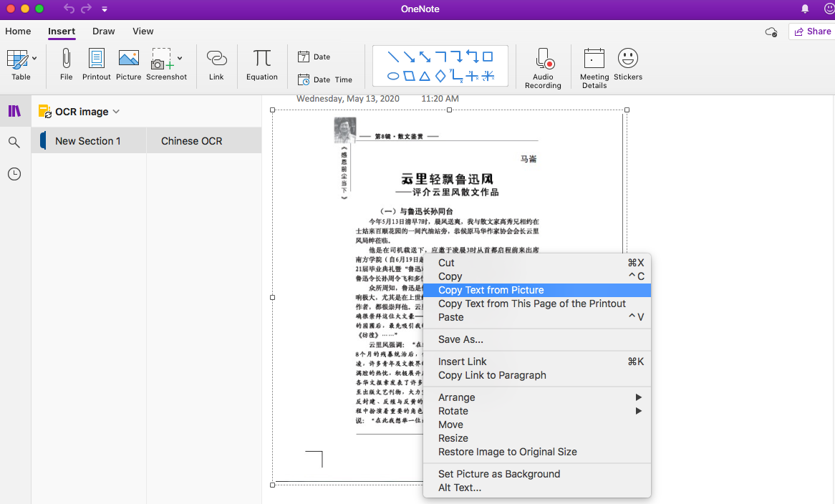Select the rectangle shape
Screen dimensions: 835x504
(488, 57)
